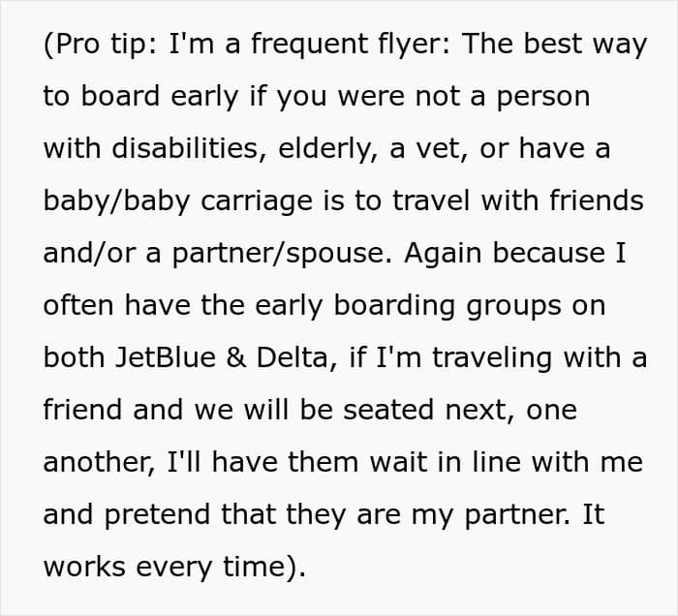Screen dimensions: 678x616
Task: Click the word 'pretend'
Action: [157, 515]
